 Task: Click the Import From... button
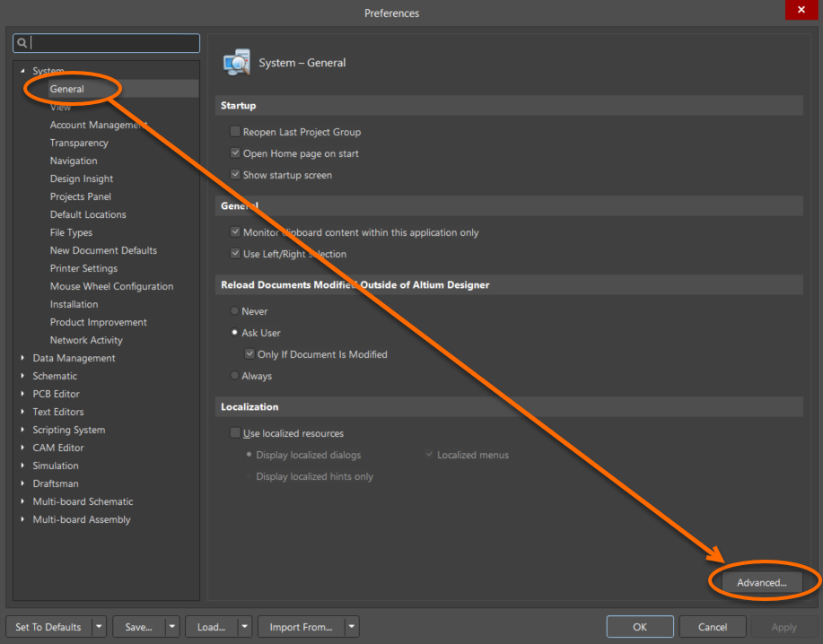[301, 627]
